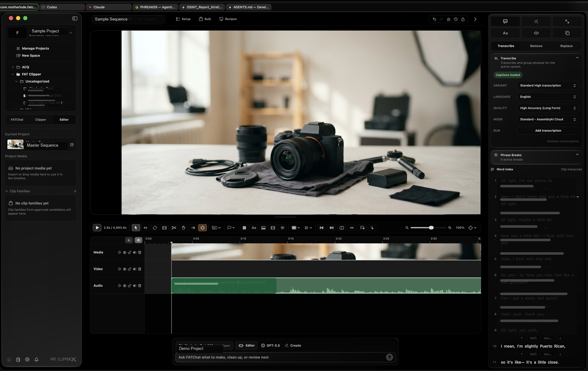Viewport: 588px width, 371px height.
Task: Click the share export icon in top bar
Action: coord(463,19)
